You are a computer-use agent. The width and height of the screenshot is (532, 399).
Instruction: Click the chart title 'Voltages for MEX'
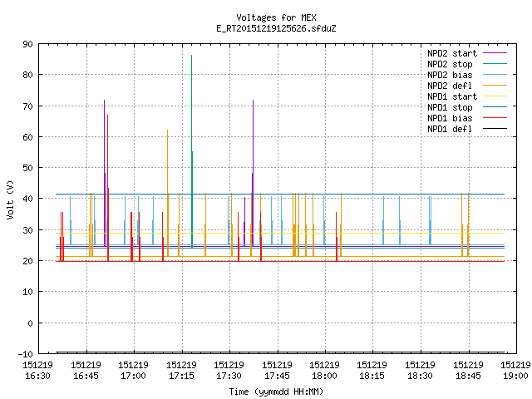pyautogui.click(x=276, y=17)
